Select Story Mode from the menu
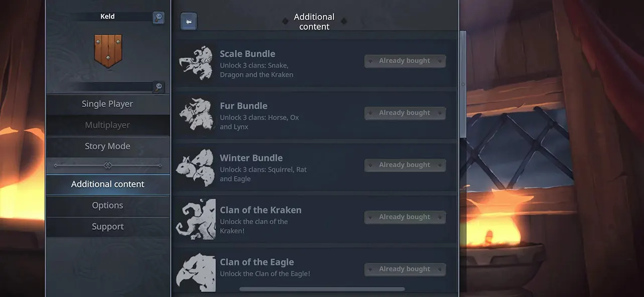Image resolution: width=644 pixels, height=297 pixels. (x=107, y=146)
